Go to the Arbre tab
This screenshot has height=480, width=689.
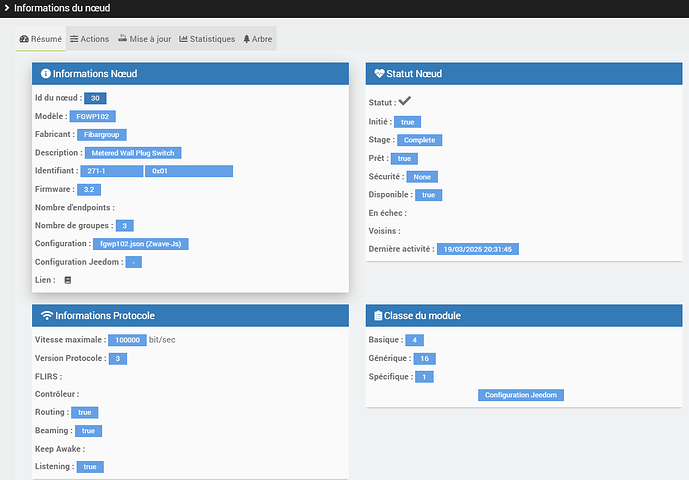click(257, 39)
